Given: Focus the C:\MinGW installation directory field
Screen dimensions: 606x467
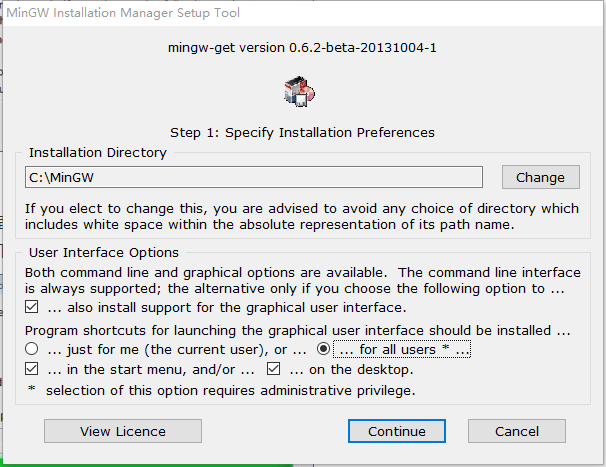Looking at the screenshot, I should click(x=254, y=177).
